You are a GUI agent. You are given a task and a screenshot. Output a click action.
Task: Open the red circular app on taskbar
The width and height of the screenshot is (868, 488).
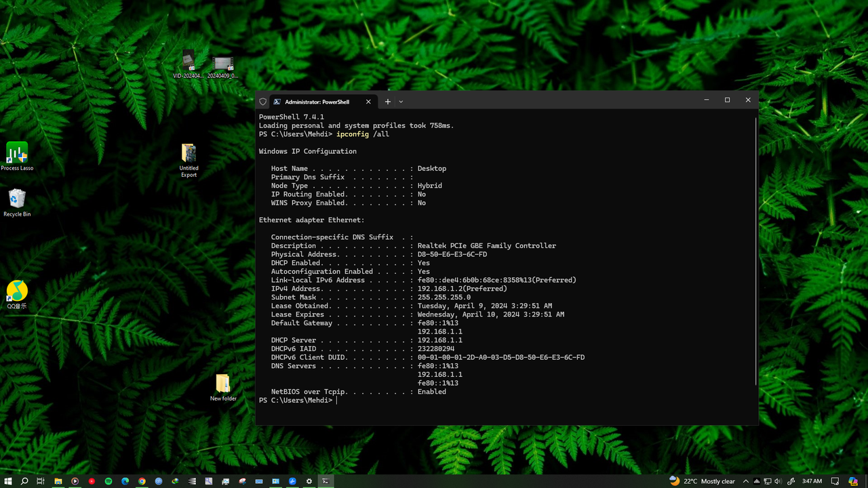92,481
